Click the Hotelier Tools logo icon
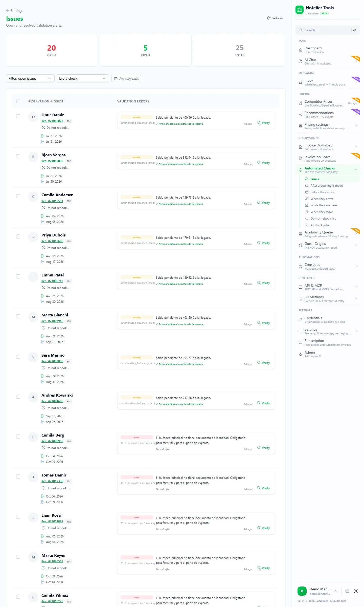 300,10
